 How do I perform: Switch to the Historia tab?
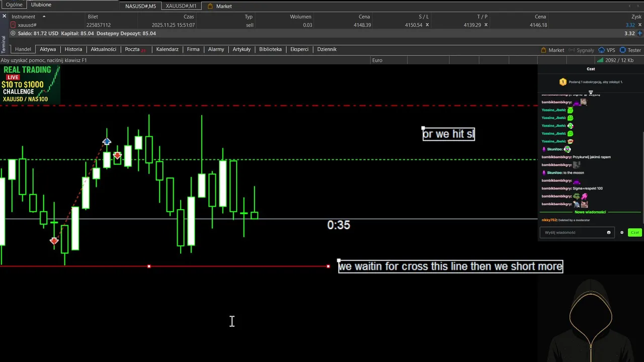coord(73,49)
